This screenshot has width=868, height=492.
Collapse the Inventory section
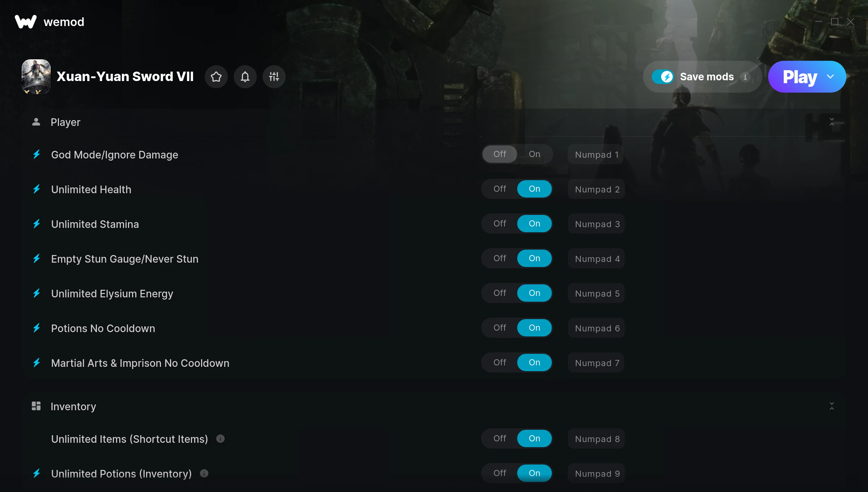pyautogui.click(x=831, y=406)
